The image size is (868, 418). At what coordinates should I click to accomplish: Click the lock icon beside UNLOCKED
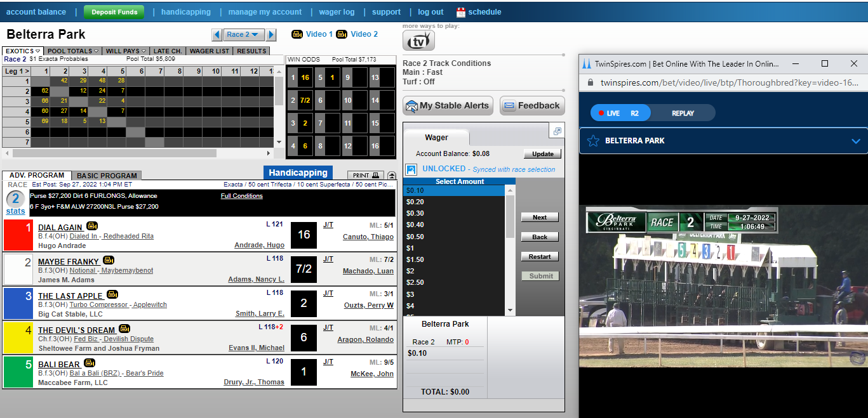click(x=411, y=169)
